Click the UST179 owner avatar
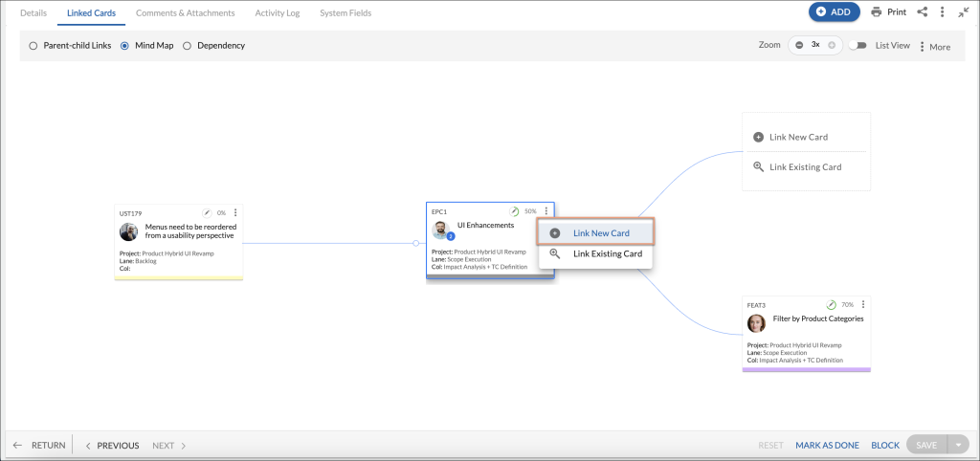980x461 pixels. (x=129, y=231)
